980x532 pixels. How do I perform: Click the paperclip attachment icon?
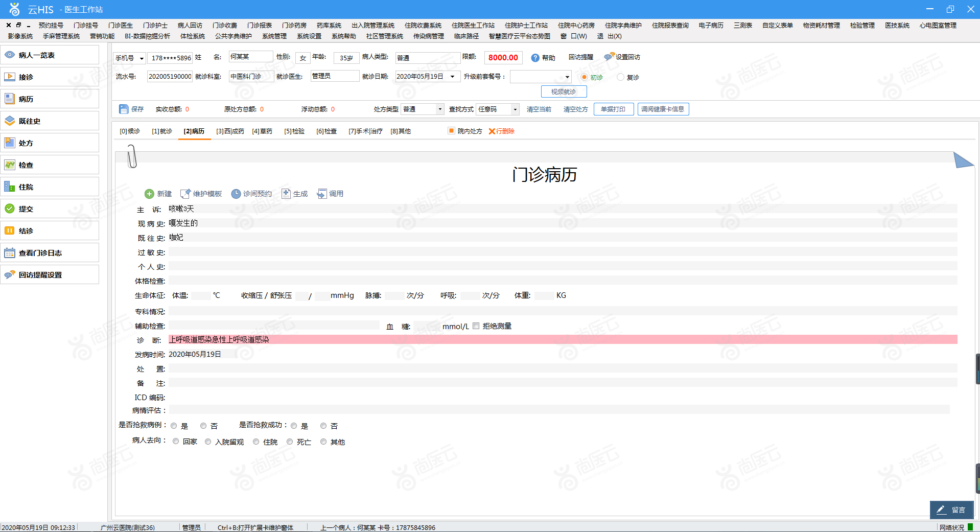point(131,156)
